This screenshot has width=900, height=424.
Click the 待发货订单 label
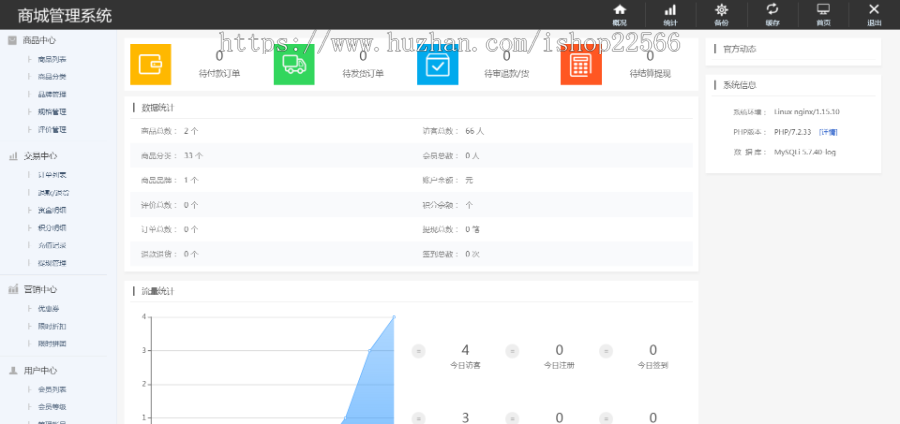(363, 73)
